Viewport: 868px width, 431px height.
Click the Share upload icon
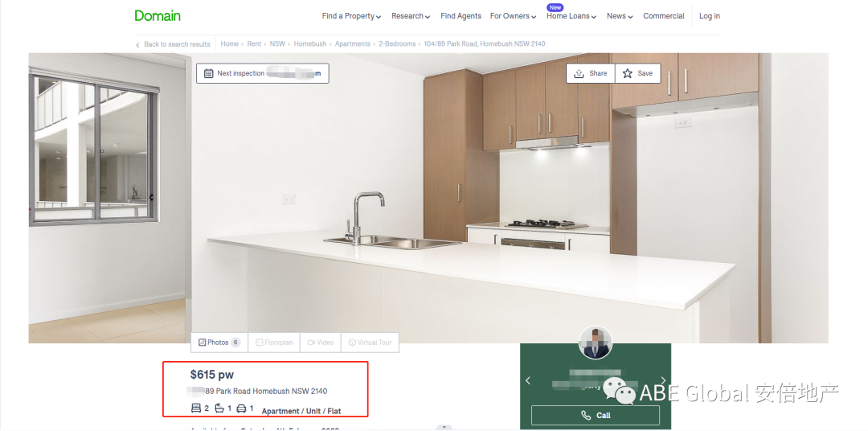[x=579, y=73]
